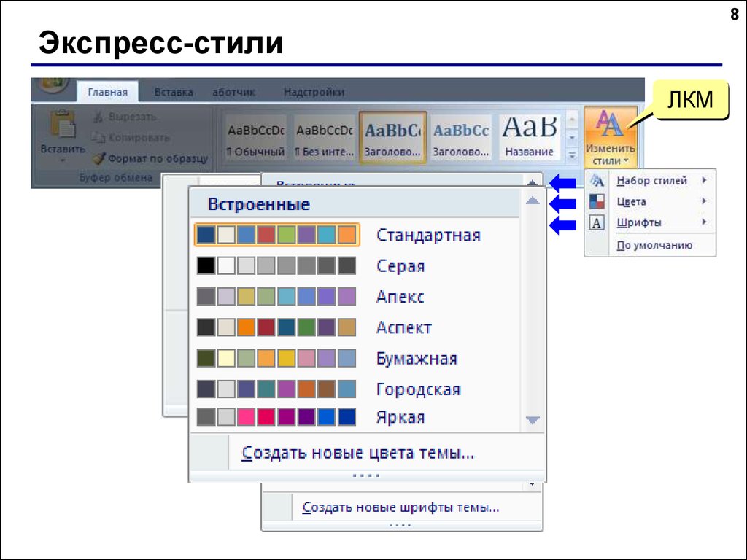Select the Апекс color theme
747x560 pixels.
coord(355,297)
